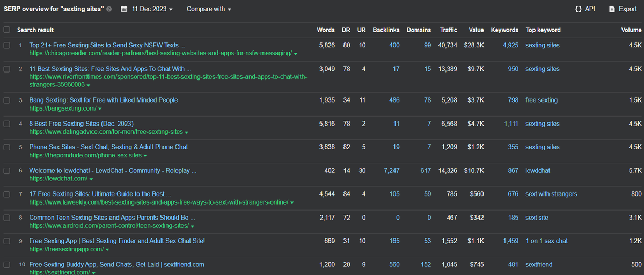The width and height of the screenshot is (644, 275).
Task: Open the API braces icon
Action: tap(579, 9)
